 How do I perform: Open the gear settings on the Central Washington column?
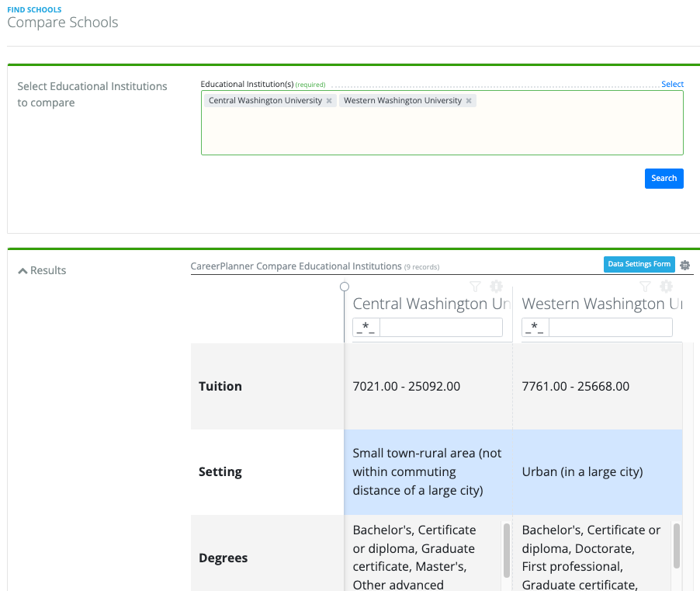(497, 287)
